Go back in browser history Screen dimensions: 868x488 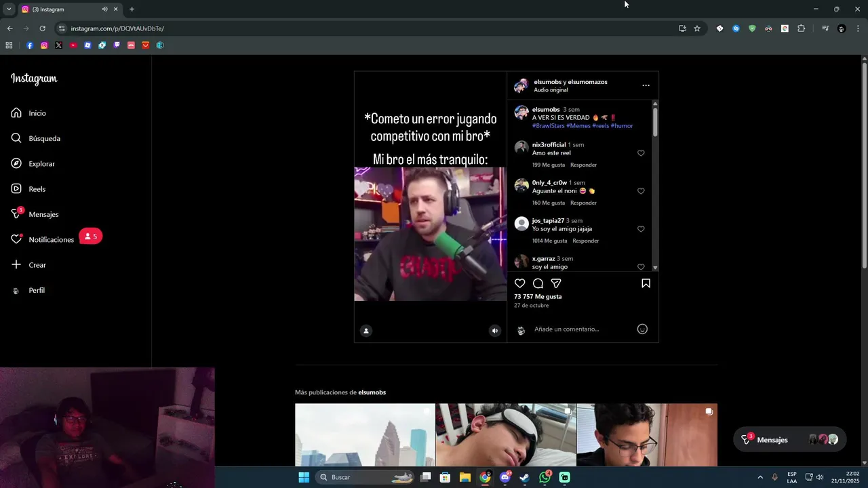click(9, 28)
